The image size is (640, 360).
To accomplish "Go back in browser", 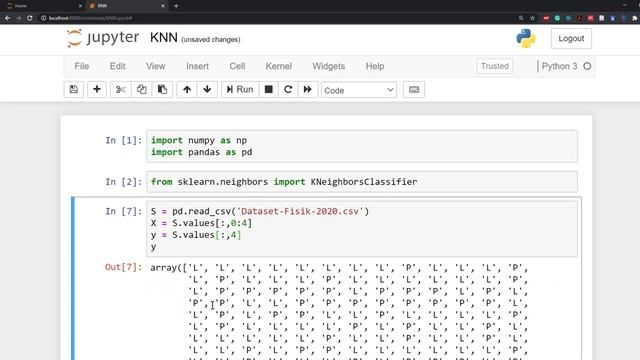I will pos(7,18).
